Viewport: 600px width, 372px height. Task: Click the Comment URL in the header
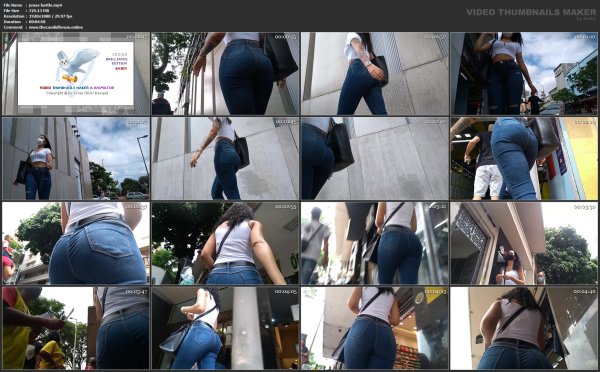tap(55, 28)
